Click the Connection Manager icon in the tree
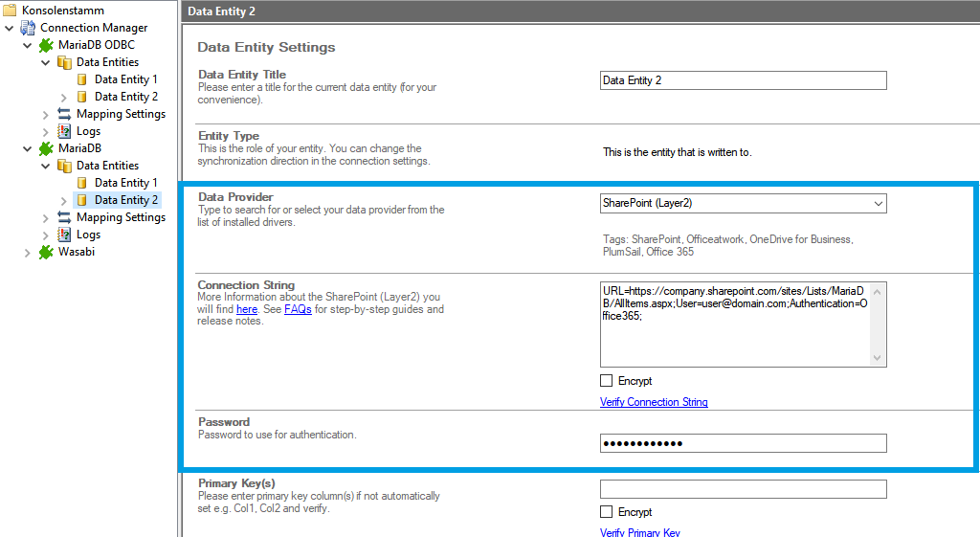 click(x=28, y=28)
